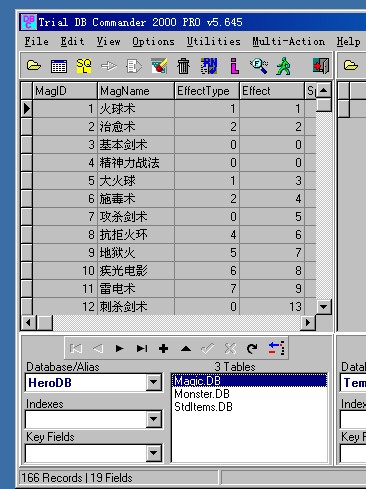
Task: Expand the Key Fields dropdown
Action: [x=154, y=453]
